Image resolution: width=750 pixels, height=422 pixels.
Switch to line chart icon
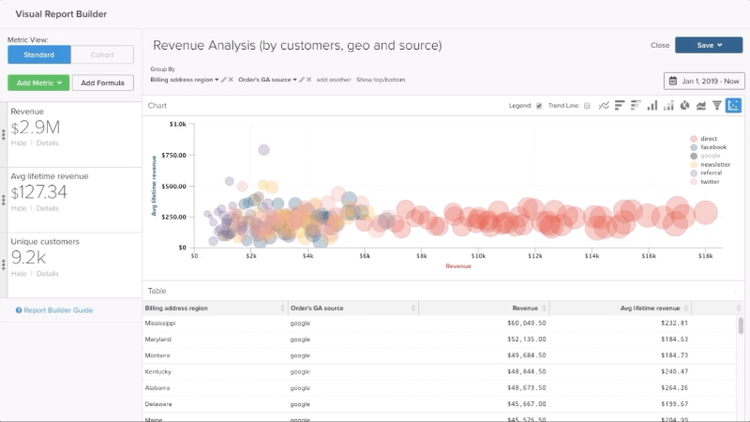pyautogui.click(x=604, y=105)
